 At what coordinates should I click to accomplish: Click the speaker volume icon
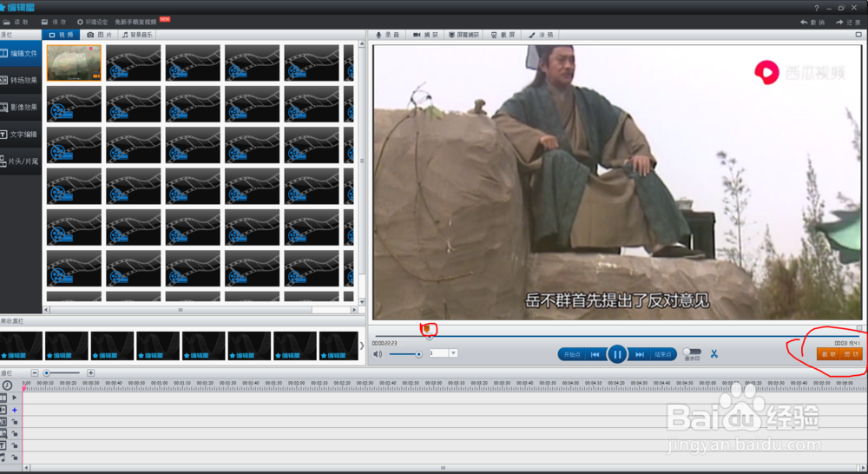tap(378, 354)
